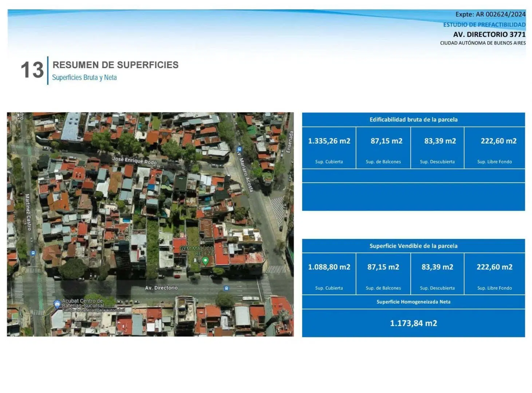Click the 'Superficies Bruta y Neta' subtitle
This screenshot has width=532, height=393.
[x=84, y=78]
